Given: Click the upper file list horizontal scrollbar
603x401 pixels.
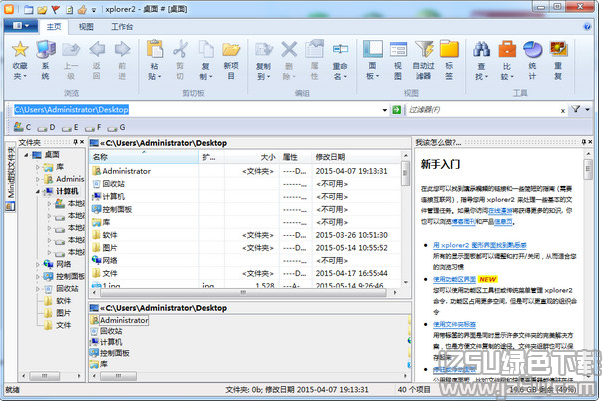Looking at the screenshot, I should 244,293.
